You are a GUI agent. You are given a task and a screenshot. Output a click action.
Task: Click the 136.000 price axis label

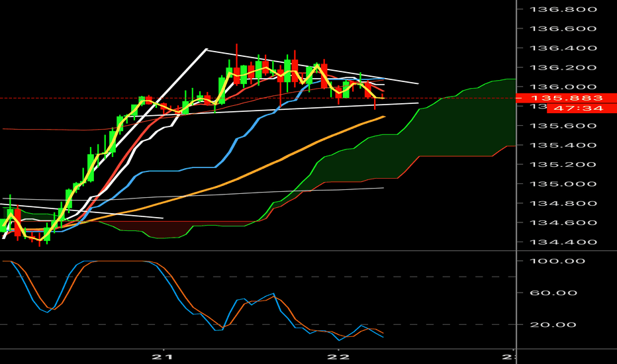click(x=563, y=87)
